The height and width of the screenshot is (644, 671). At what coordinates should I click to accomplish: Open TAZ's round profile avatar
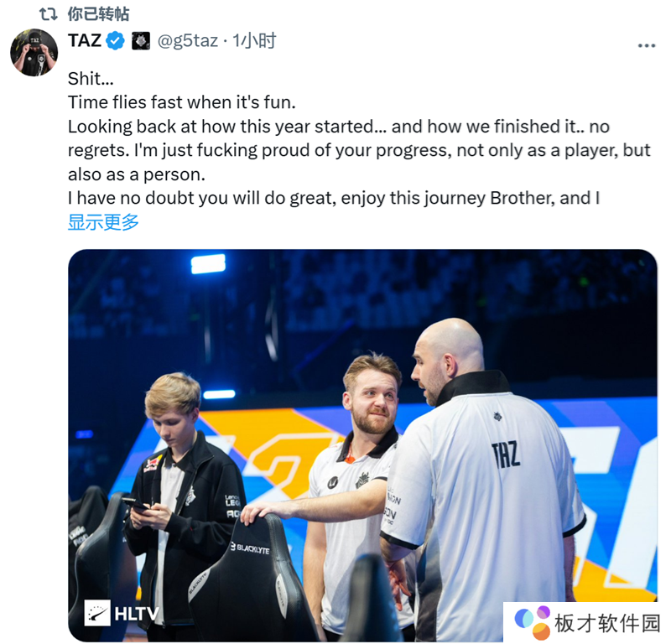(34, 53)
